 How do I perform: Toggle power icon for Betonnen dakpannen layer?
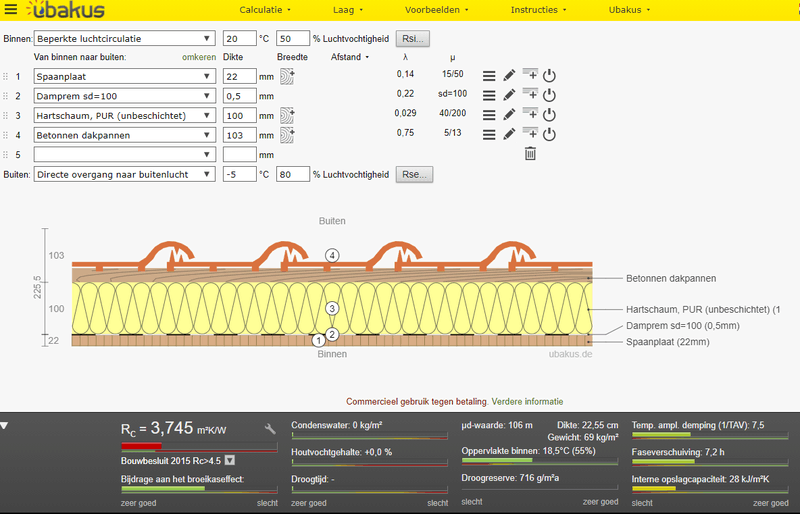click(549, 134)
